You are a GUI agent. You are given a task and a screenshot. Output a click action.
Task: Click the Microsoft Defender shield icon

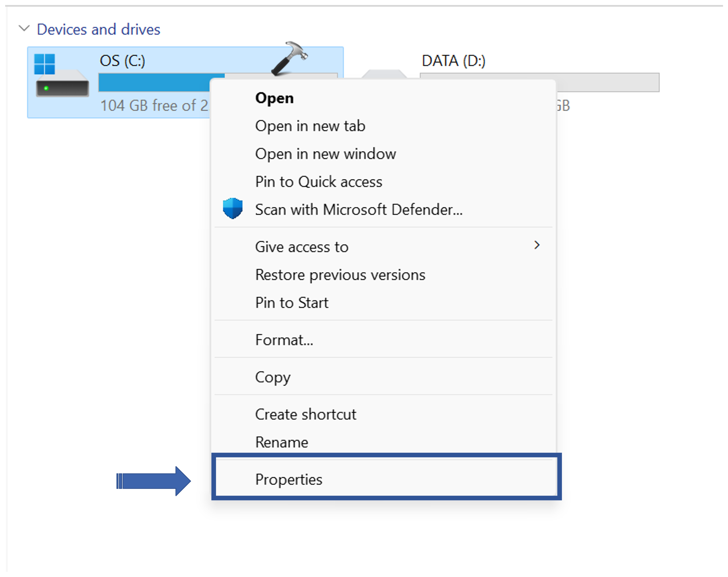(x=233, y=209)
